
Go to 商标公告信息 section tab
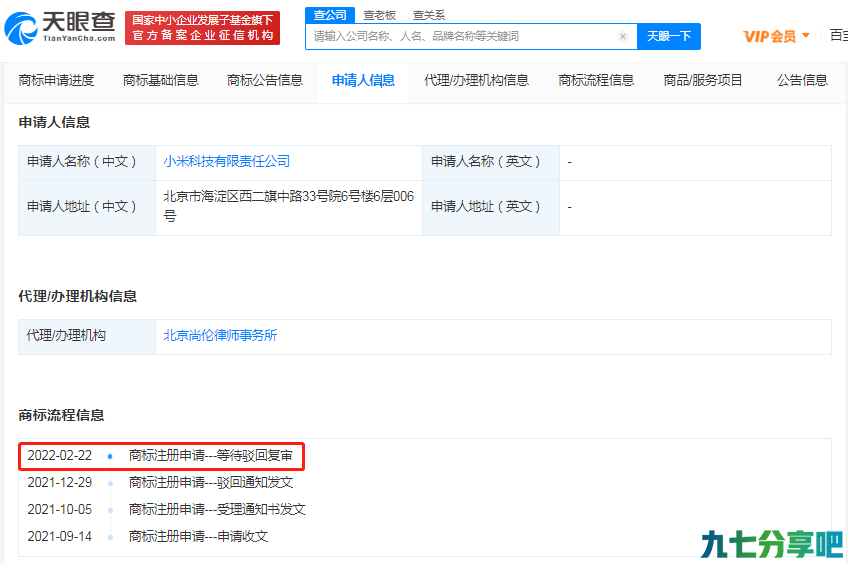point(264,81)
